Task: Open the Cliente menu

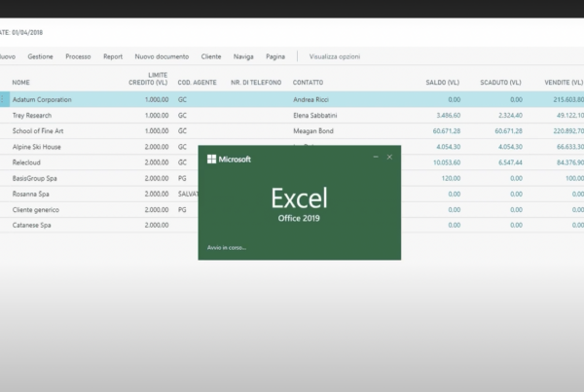Action: pos(211,56)
